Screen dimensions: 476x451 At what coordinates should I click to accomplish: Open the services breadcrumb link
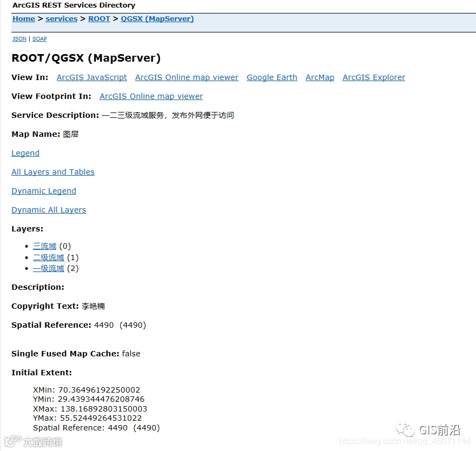[62, 19]
